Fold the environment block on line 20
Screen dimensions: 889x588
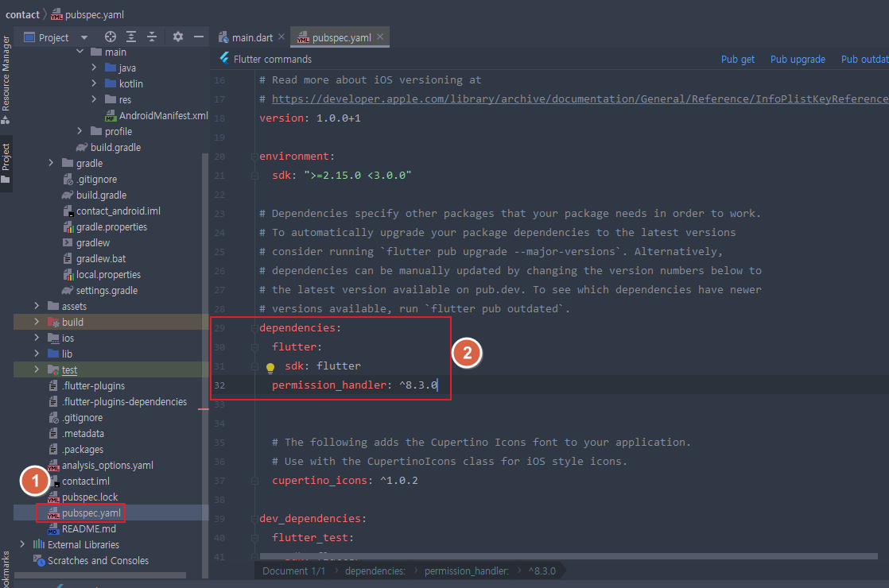(255, 157)
